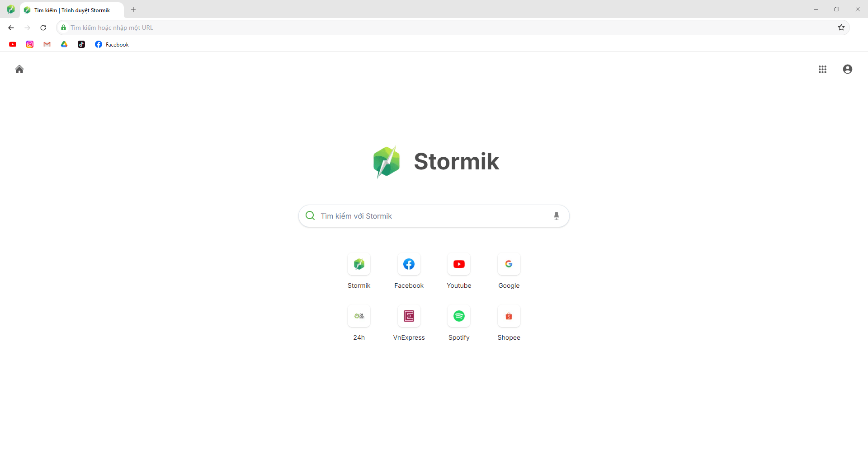Click the 'Shopee' label under its tile

click(509, 337)
